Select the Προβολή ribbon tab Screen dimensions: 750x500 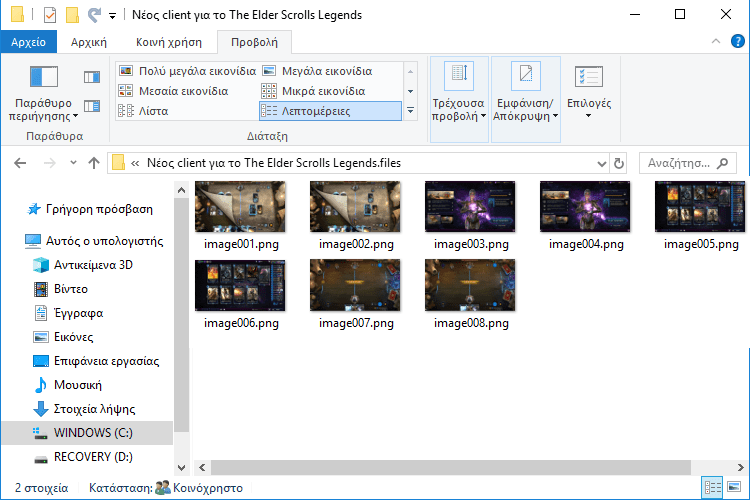click(x=254, y=42)
